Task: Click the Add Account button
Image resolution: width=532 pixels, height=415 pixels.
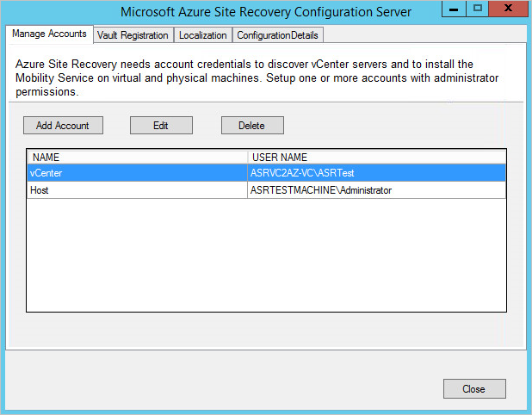Action: pos(63,126)
